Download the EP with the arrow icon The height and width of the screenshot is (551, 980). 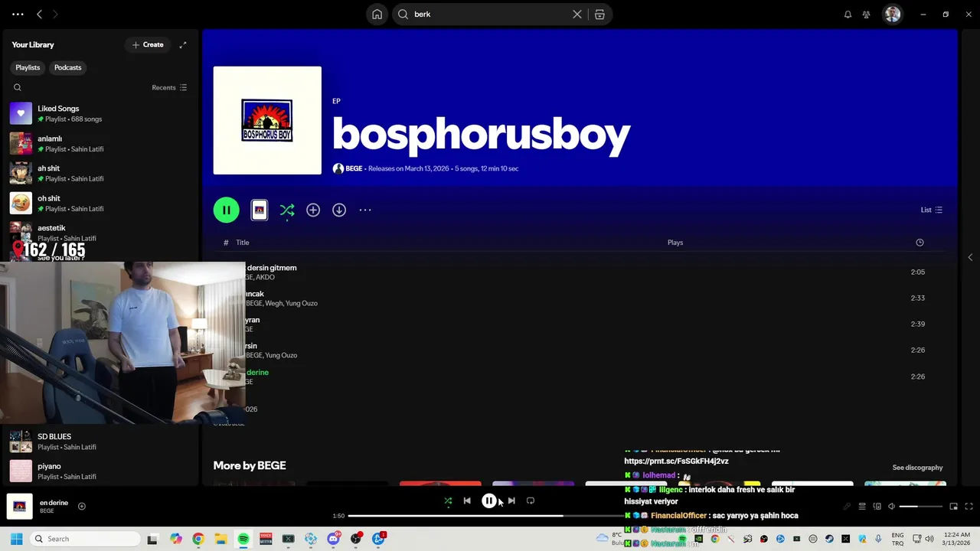[x=339, y=210]
